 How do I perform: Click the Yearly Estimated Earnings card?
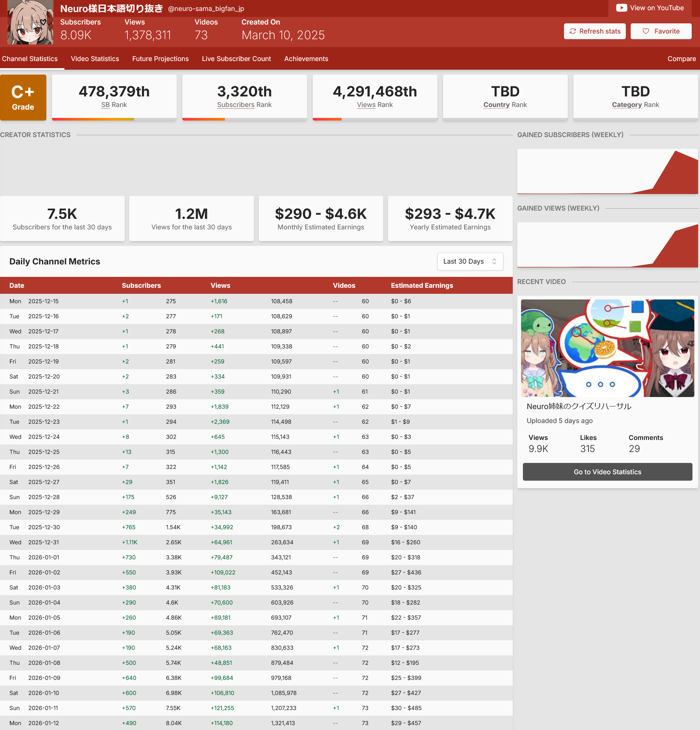[x=450, y=218]
